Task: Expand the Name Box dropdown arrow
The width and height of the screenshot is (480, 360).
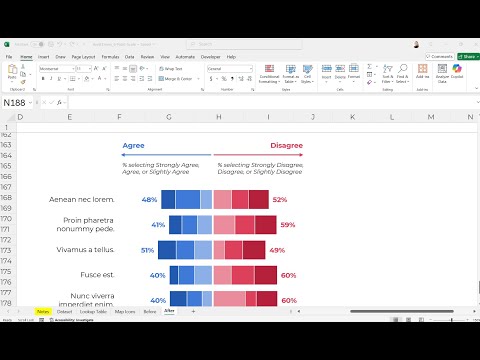Action: 30,103
